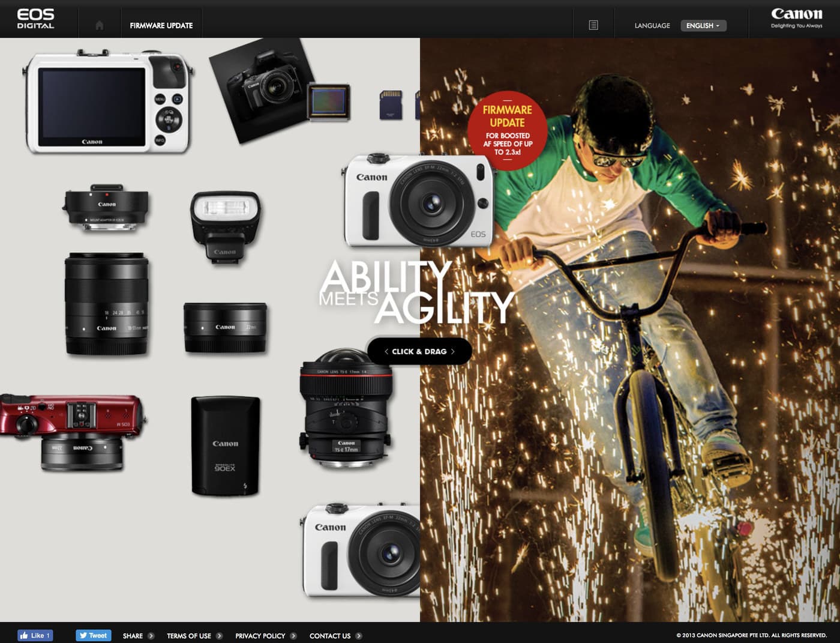Expand the English language dropdown
The width and height of the screenshot is (840, 643).
point(703,25)
